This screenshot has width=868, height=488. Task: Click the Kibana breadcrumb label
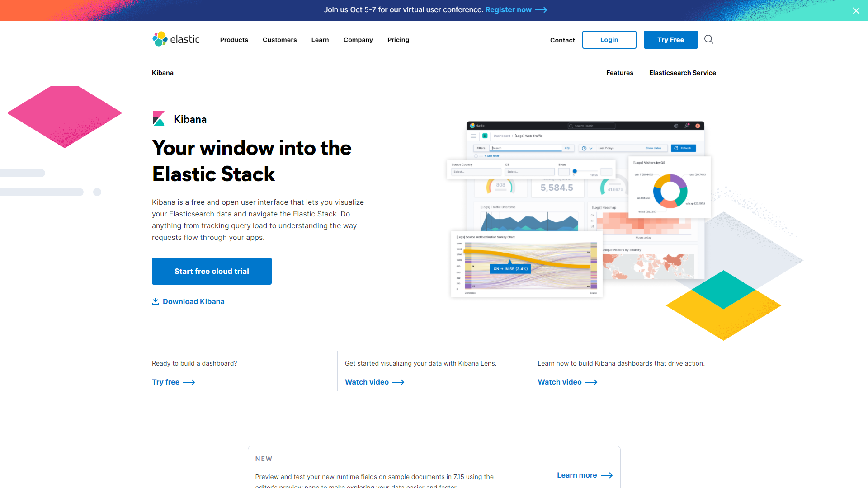(163, 73)
